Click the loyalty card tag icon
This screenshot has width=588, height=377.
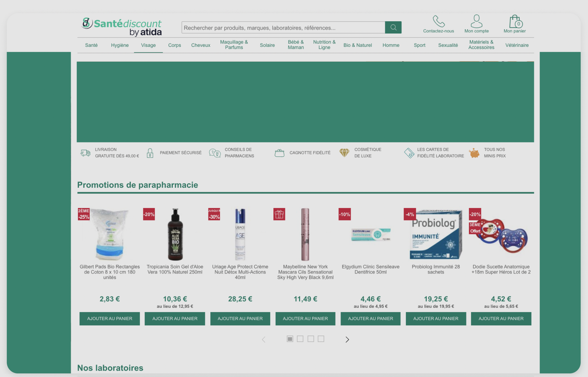click(x=409, y=153)
